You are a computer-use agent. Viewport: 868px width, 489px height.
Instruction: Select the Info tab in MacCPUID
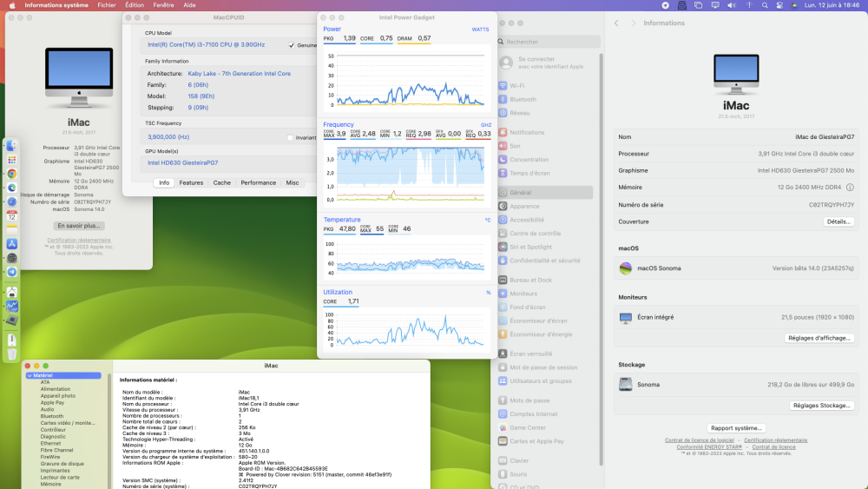pos(164,182)
